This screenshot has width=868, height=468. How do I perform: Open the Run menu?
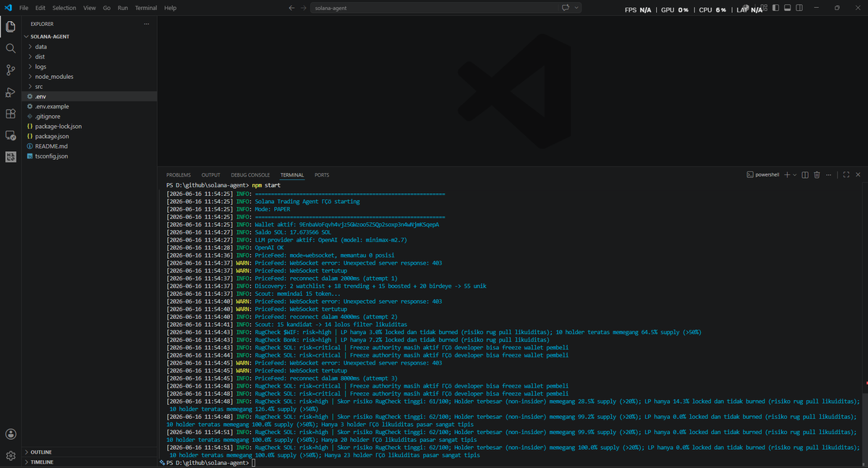click(123, 8)
